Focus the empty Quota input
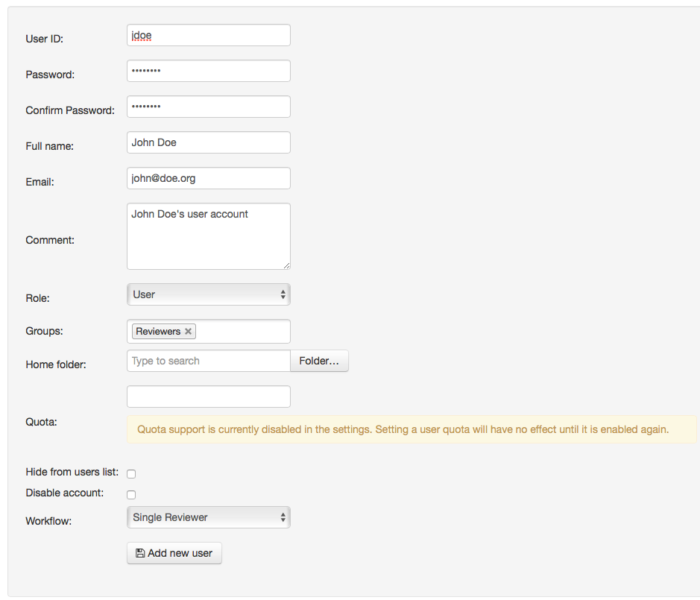 208,397
